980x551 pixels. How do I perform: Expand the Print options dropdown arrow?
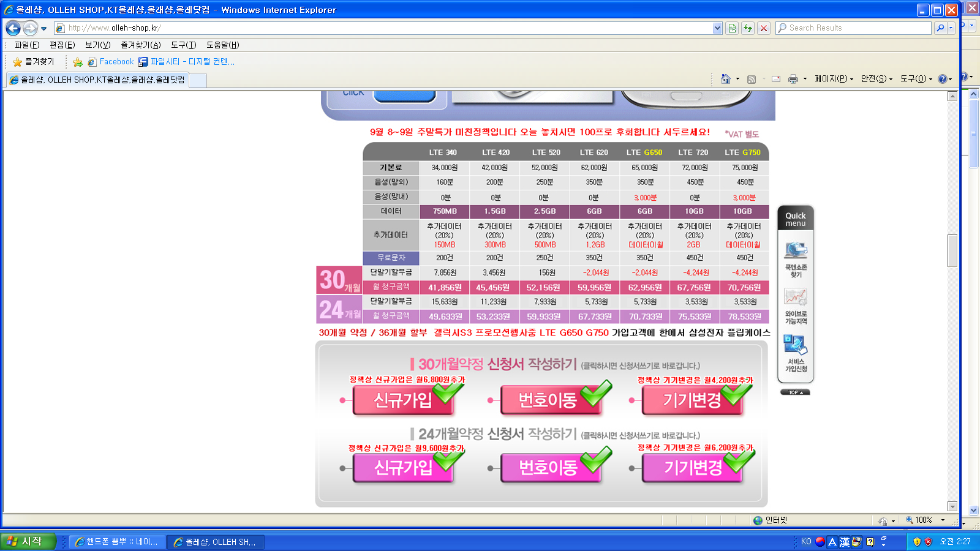pyautogui.click(x=805, y=79)
